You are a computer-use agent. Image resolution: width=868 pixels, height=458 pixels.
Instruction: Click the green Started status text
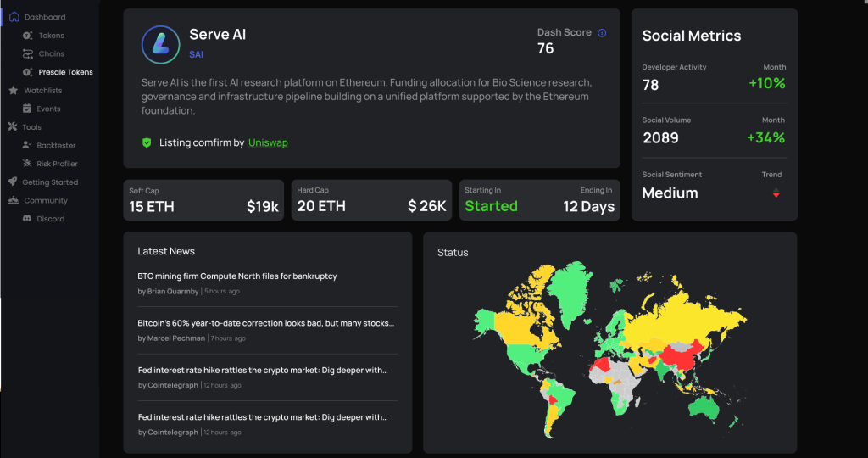point(491,206)
